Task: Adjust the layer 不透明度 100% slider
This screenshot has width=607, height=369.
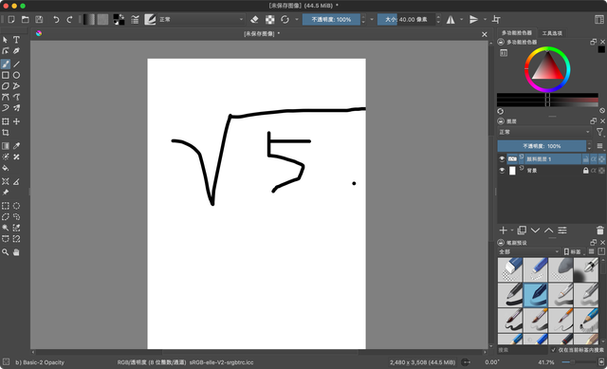Action: pyautogui.click(x=542, y=146)
